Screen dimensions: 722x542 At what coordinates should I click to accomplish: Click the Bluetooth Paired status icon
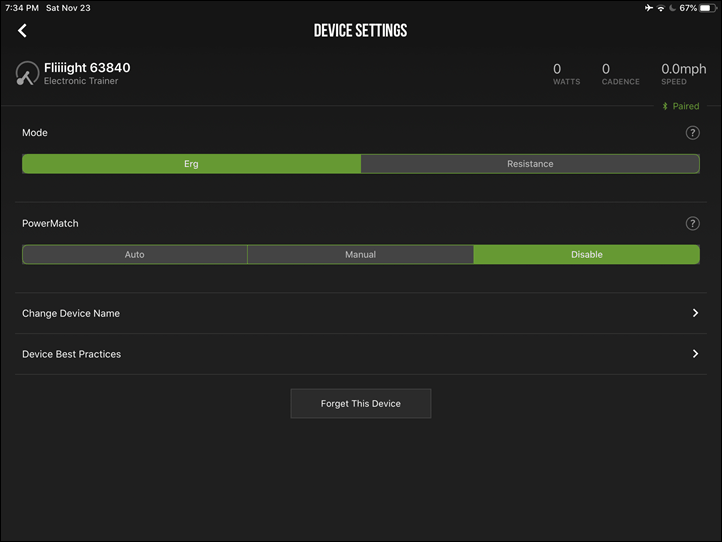pyautogui.click(x=665, y=106)
